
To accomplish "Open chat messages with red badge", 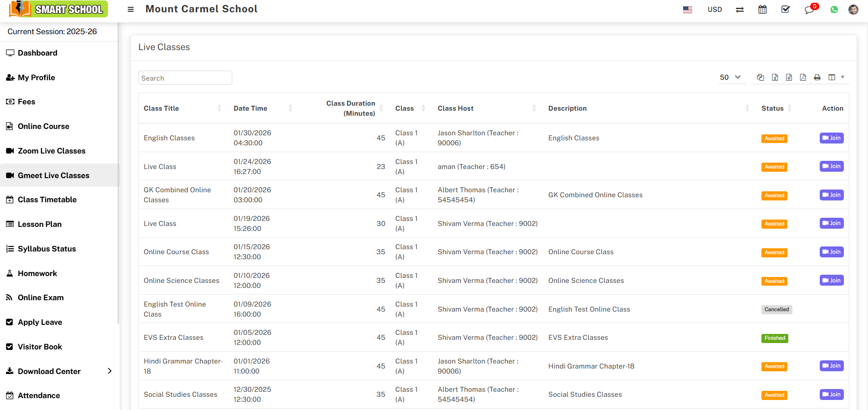I will tap(809, 10).
